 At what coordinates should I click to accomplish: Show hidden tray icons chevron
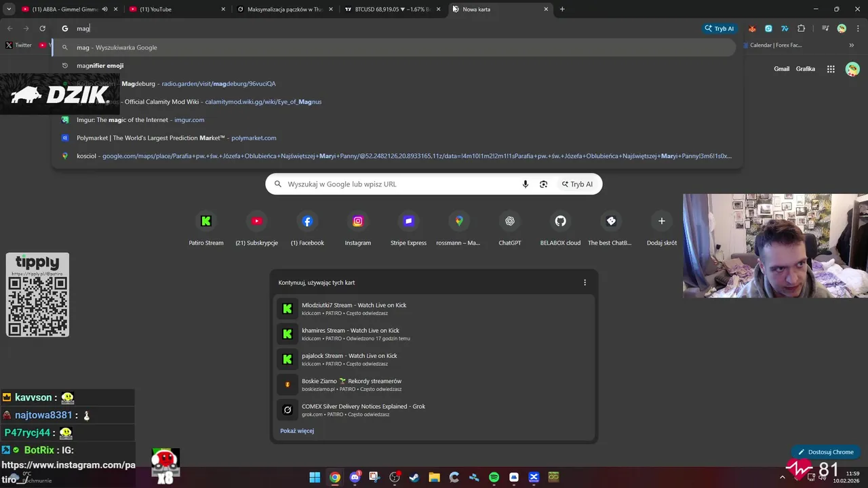pyautogui.click(x=782, y=477)
